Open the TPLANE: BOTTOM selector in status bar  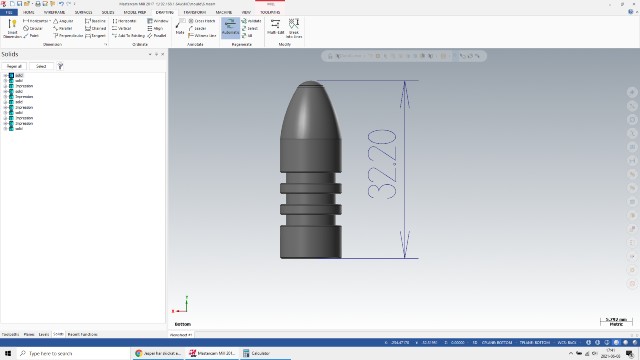click(534, 342)
